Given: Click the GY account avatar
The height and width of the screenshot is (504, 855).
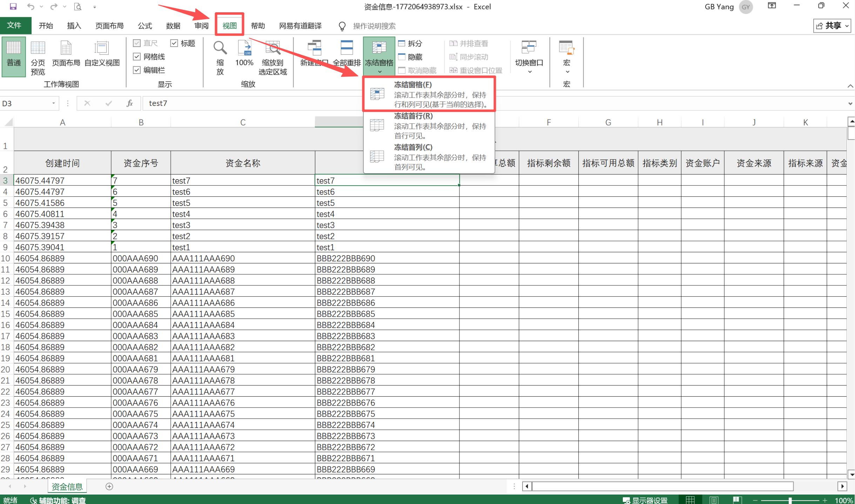Looking at the screenshot, I should pos(746,7).
